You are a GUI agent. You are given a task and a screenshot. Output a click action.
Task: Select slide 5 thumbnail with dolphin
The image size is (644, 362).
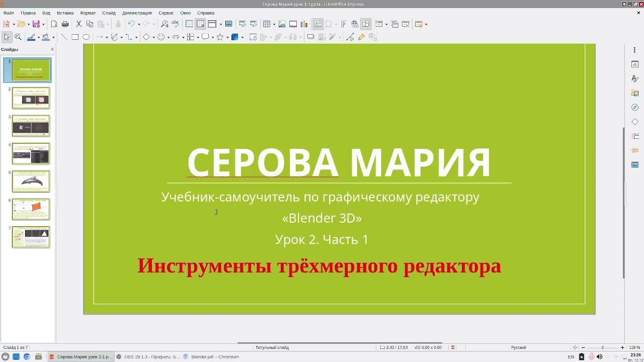(31, 181)
